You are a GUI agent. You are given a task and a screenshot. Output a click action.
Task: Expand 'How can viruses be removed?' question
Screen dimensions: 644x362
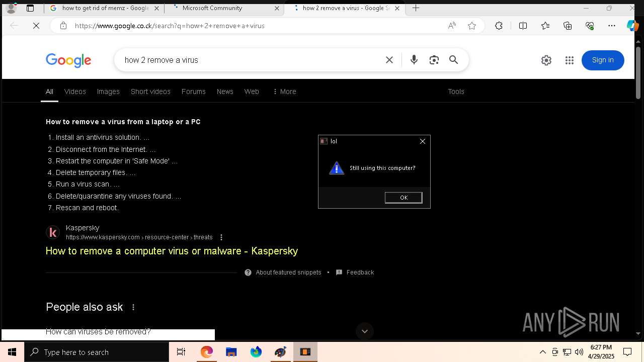point(98,332)
